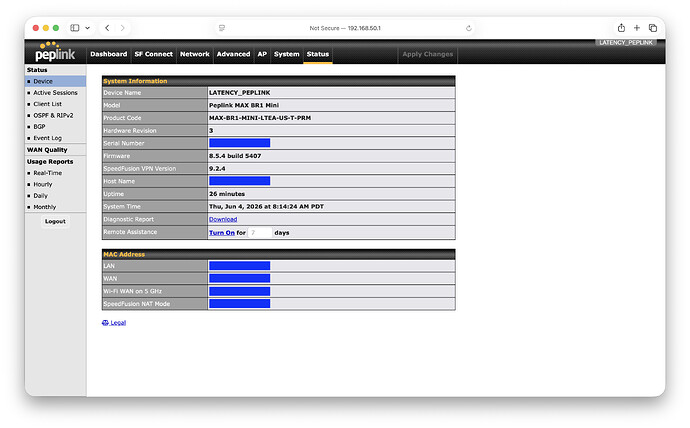Open Active Sessions in sidebar
This screenshot has width=690, height=428.
click(55, 93)
